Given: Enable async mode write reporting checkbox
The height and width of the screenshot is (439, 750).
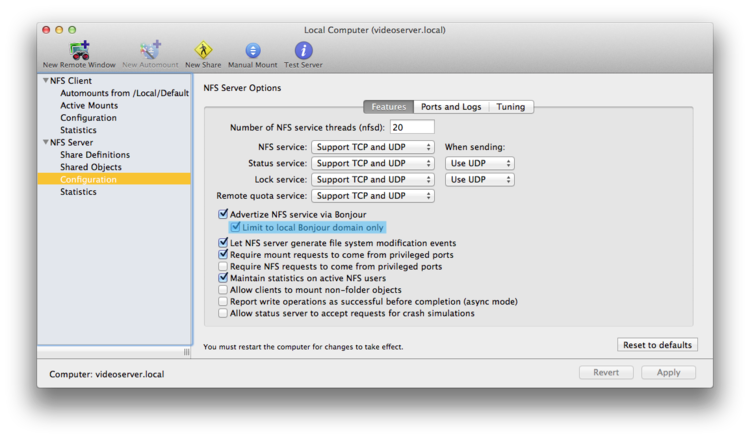Looking at the screenshot, I should pyautogui.click(x=223, y=301).
